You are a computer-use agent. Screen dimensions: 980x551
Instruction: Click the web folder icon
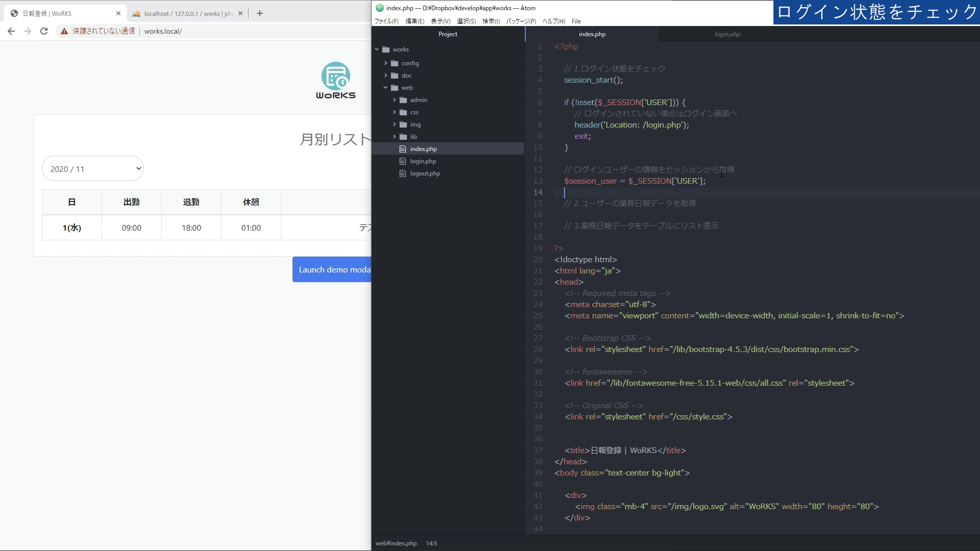tap(395, 88)
